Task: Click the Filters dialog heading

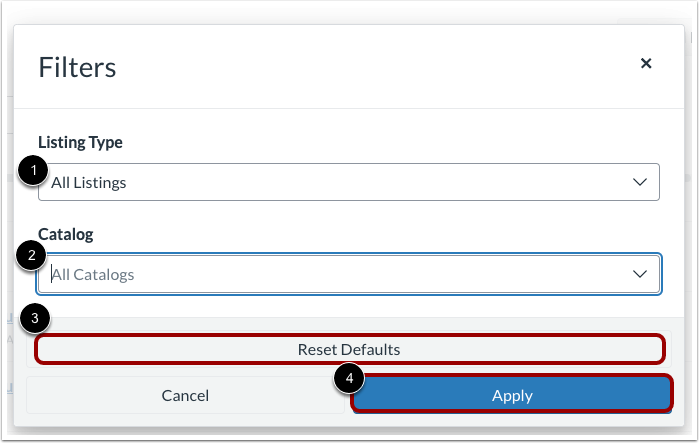Action: click(77, 67)
